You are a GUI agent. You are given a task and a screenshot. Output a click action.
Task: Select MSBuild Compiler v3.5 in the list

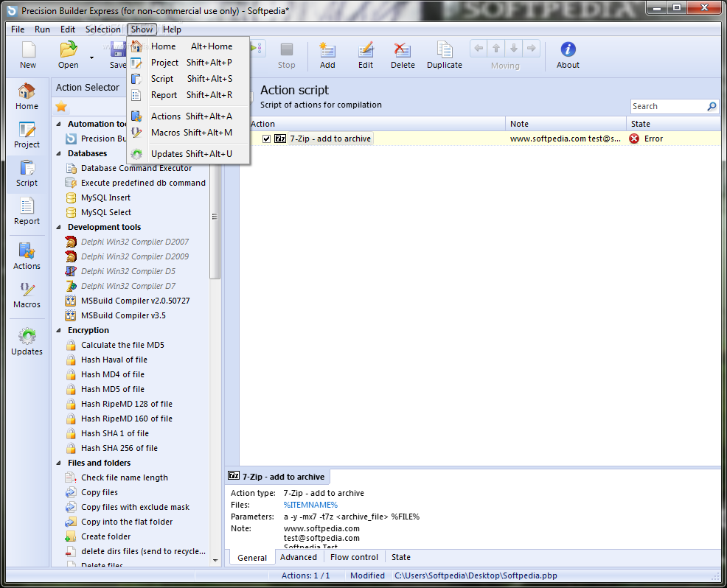click(123, 316)
